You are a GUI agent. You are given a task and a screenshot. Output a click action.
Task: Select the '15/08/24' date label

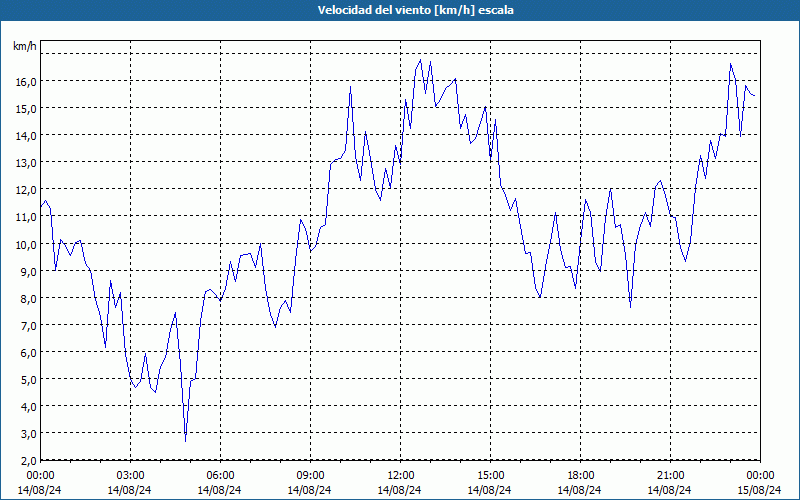pyautogui.click(x=760, y=490)
